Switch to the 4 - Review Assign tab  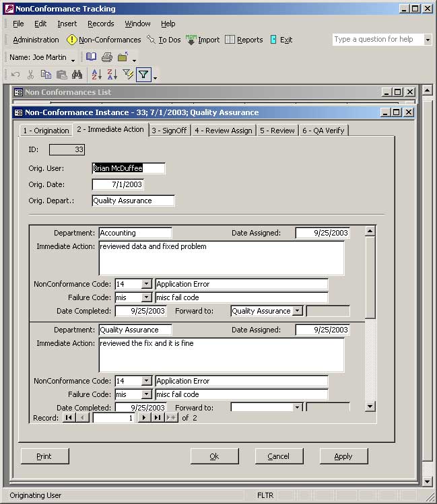tap(224, 131)
